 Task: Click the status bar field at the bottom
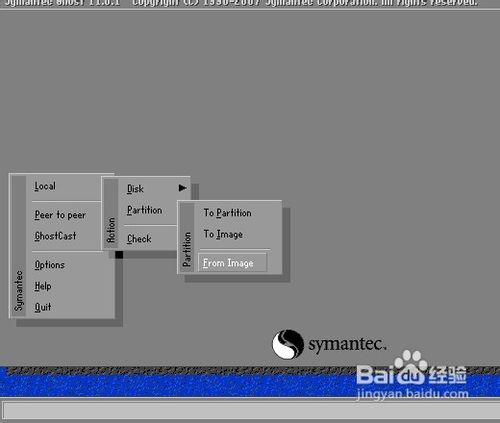coord(251,411)
